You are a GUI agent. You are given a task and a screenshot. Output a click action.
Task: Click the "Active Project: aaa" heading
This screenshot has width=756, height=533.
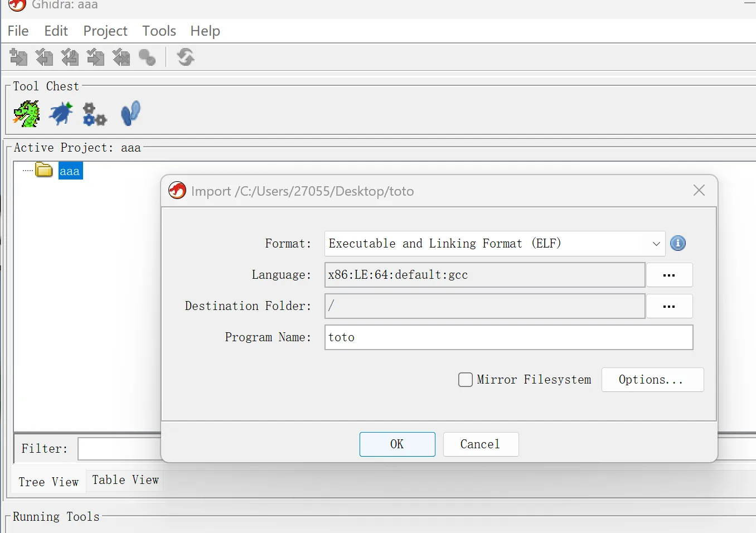(x=77, y=148)
